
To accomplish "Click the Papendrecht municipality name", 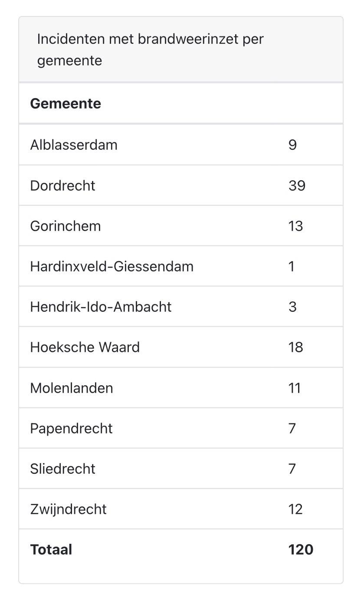I will click(x=71, y=428).
